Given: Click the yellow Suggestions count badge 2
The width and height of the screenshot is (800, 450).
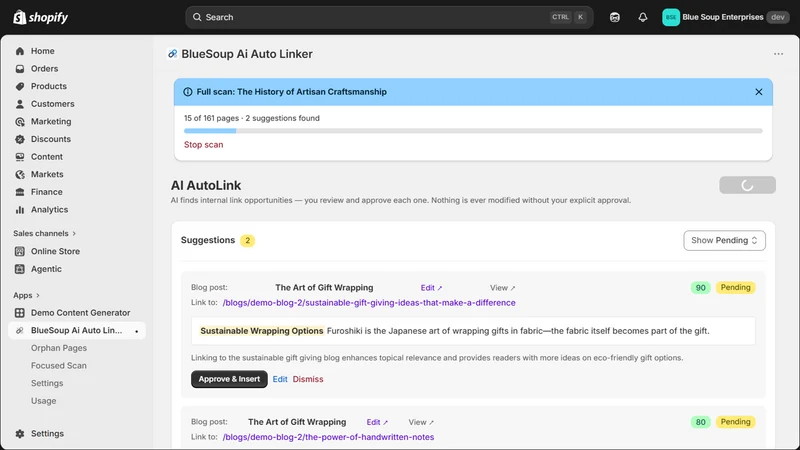Looking at the screenshot, I should click(x=247, y=240).
